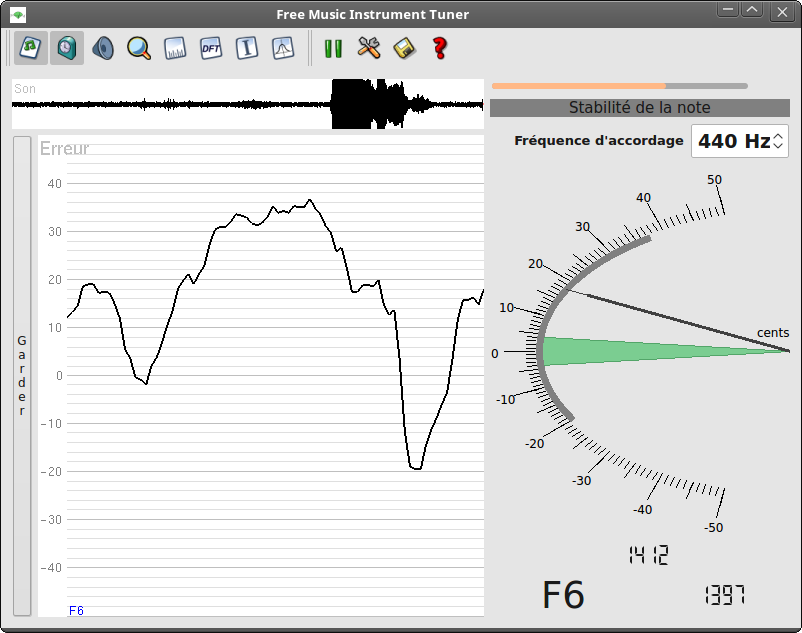Click the dial's 50 cents mark
Image resolution: width=802 pixels, height=633 pixels.
point(715,179)
